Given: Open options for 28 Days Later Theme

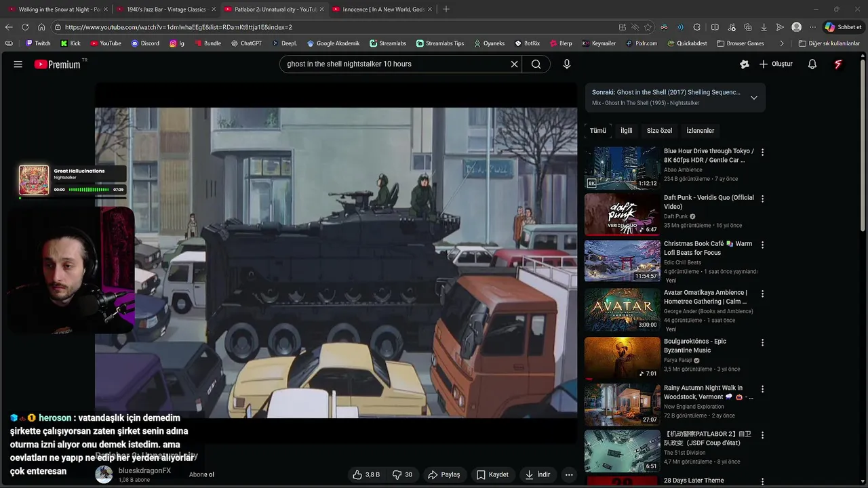Looking at the screenshot, I should [x=762, y=481].
